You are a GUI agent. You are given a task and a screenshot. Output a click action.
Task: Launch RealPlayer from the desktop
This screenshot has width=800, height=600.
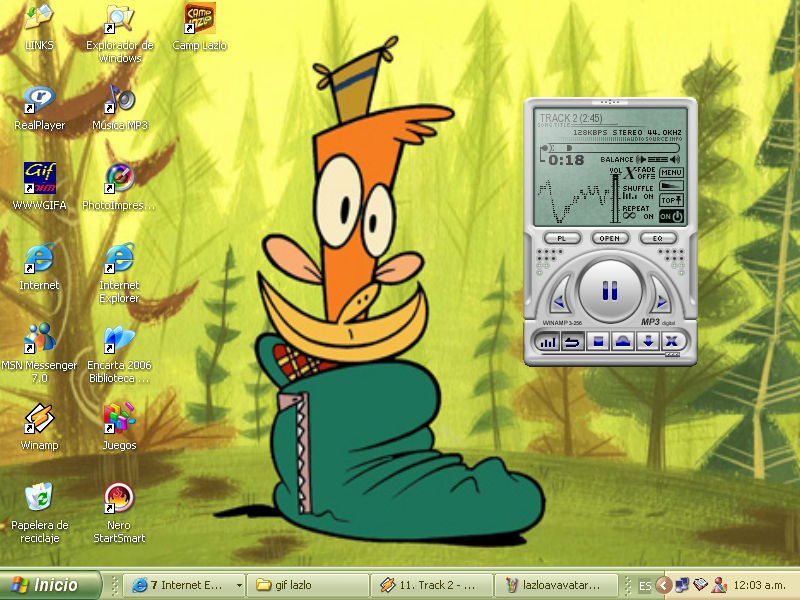pos(39,108)
